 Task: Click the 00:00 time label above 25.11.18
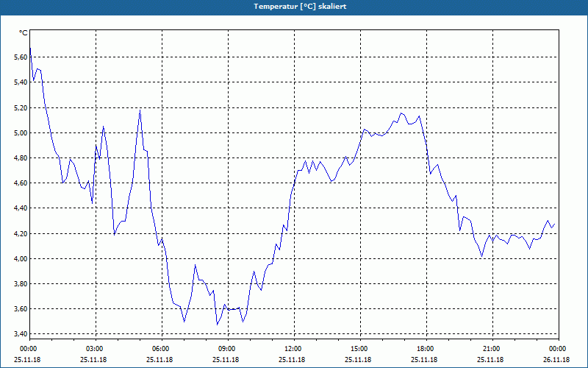click(x=28, y=349)
